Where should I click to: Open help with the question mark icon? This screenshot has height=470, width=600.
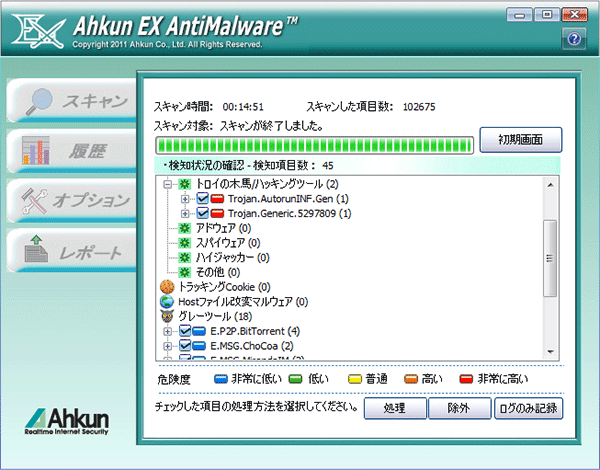(574, 39)
